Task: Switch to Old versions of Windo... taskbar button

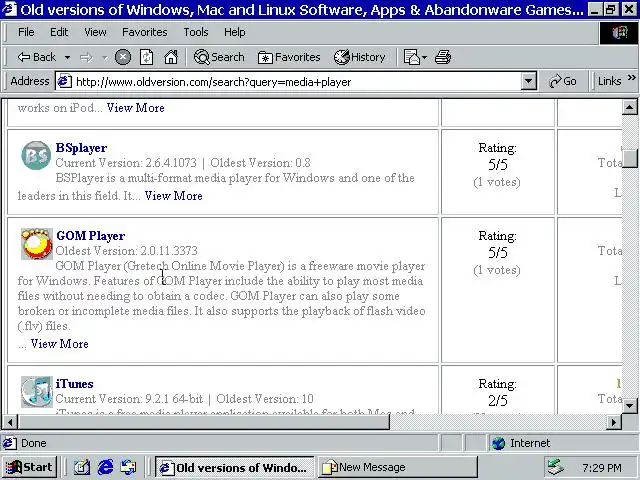Action: (x=234, y=467)
